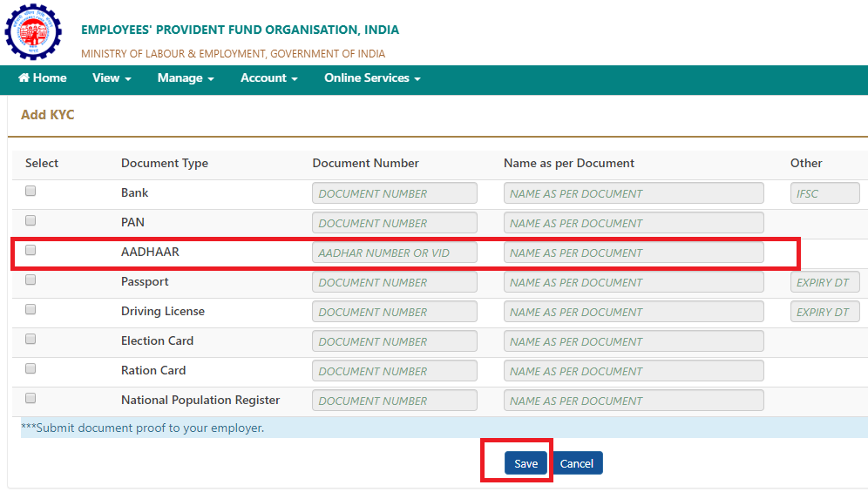Focus the Bank document number field
868x492 pixels.
coord(395,193)
